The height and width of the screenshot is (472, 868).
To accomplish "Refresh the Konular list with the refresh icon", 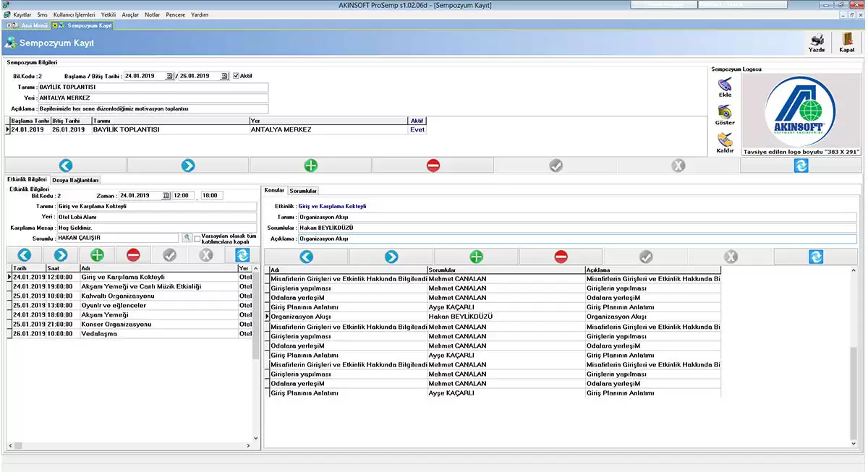I will (x=815, y=257).
